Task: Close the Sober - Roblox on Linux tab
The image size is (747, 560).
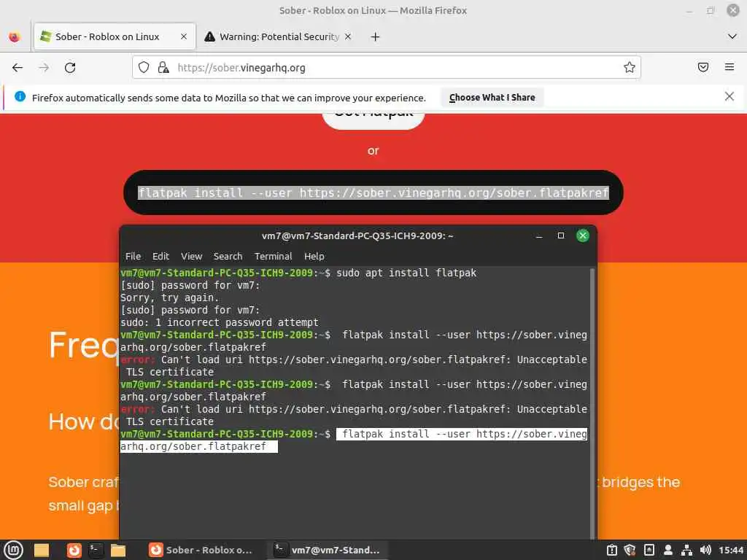Action: click(x=183, y=36)
